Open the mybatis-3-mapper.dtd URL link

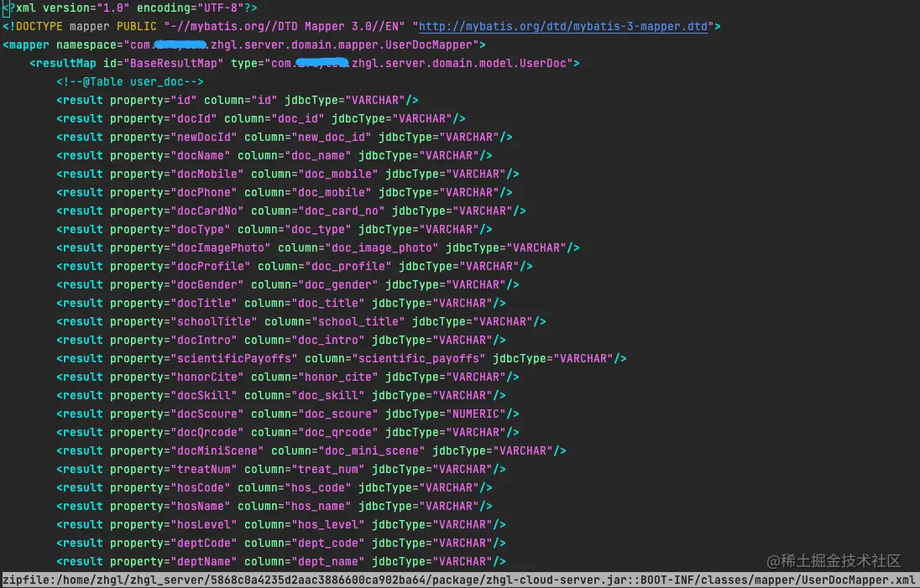562,26
